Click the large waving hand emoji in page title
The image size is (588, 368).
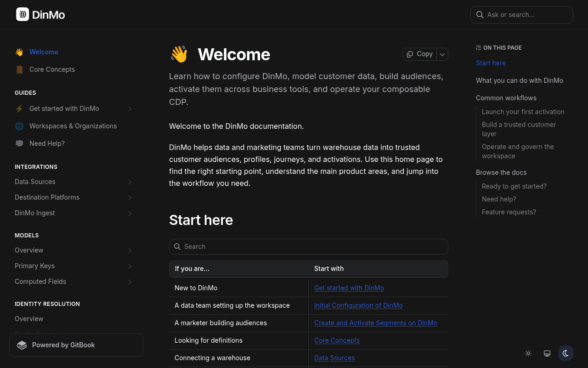click(179, 54)
